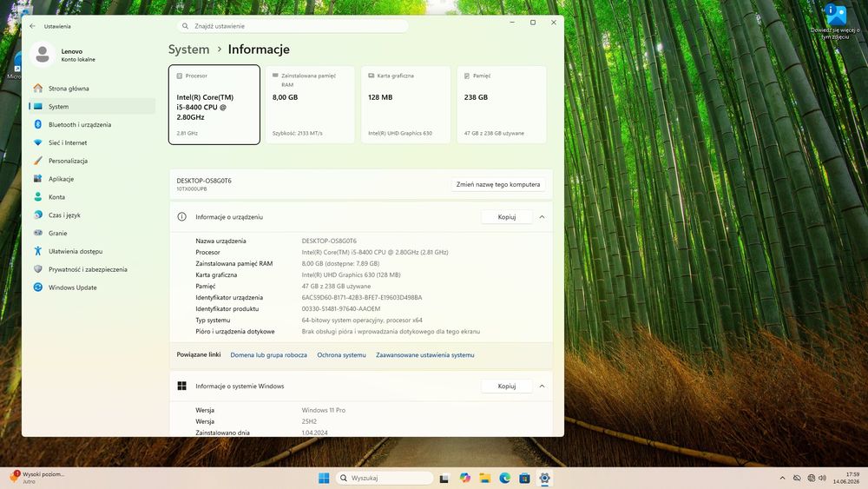The width and height of the screenshot is (868, 489).
Task: Open Prywatność i zabezpieczenia shield icon
Action: pos(37,269)
